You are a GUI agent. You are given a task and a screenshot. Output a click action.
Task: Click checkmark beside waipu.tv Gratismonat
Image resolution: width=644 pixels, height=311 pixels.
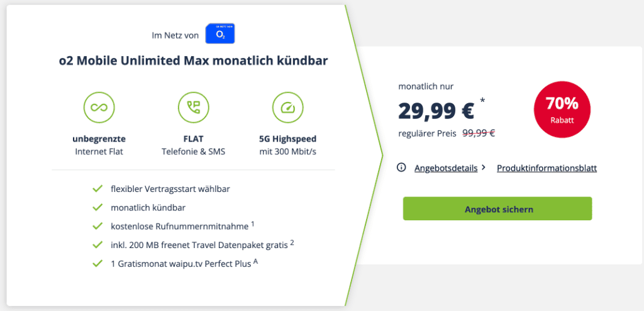click(97, 263)
